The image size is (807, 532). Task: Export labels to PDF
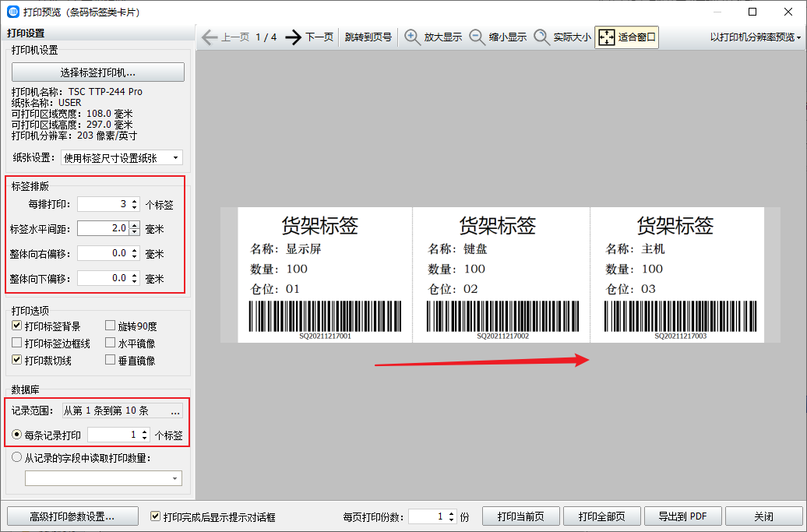(682, 516)
